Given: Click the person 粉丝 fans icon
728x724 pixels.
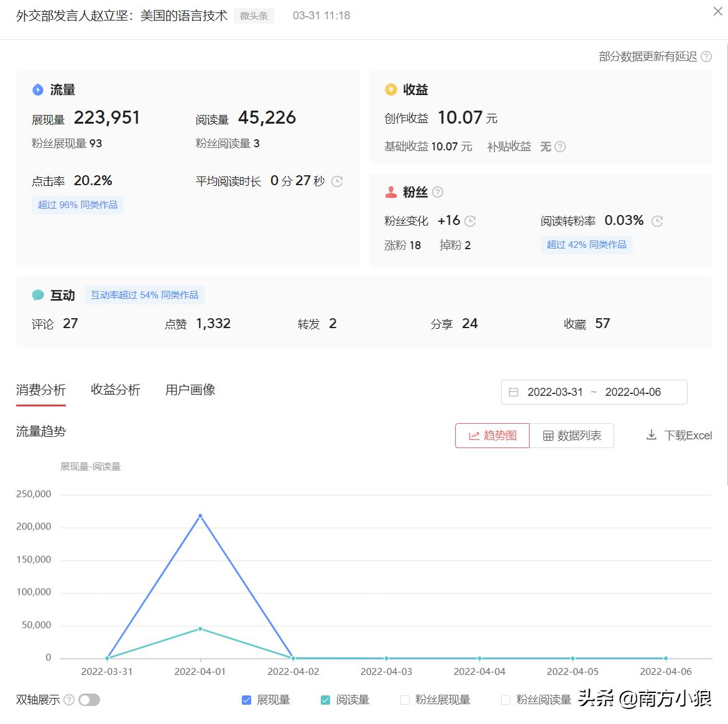Looking at the screenshot, I should coord(390,192).
